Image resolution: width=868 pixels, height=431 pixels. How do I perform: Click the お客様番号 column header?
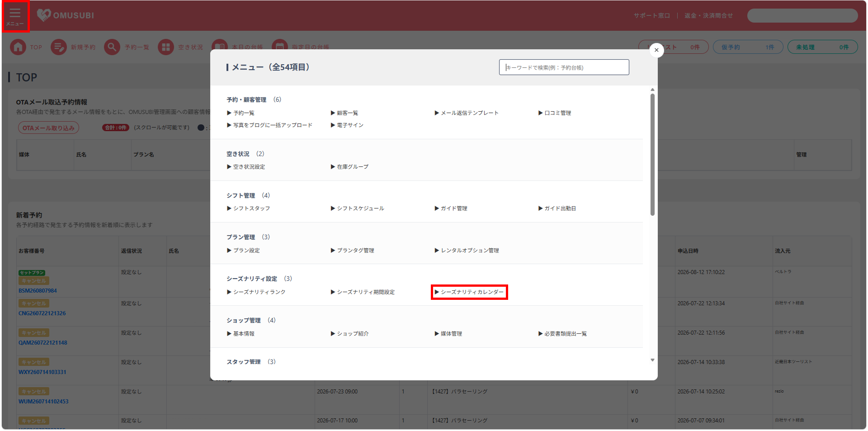click(x=32, y=251)
